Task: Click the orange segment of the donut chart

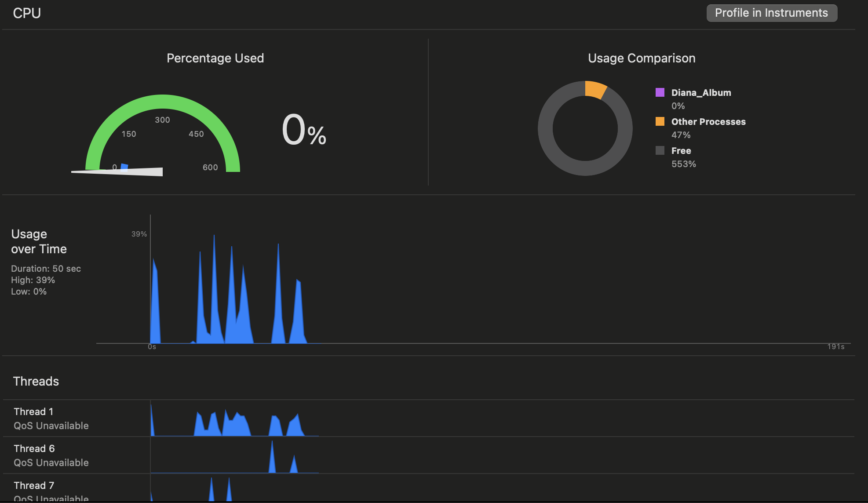Action: tap(595, 89)
